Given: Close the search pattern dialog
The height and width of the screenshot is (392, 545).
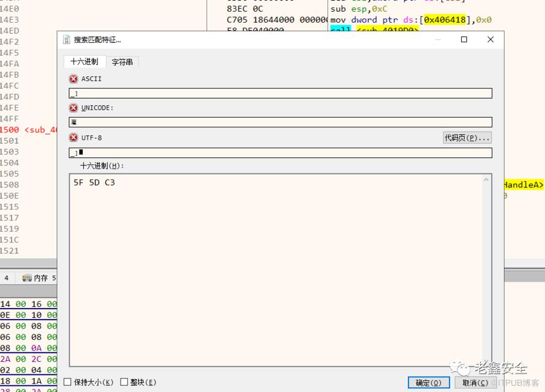Looking at the screenshot, I should (490, 40).
